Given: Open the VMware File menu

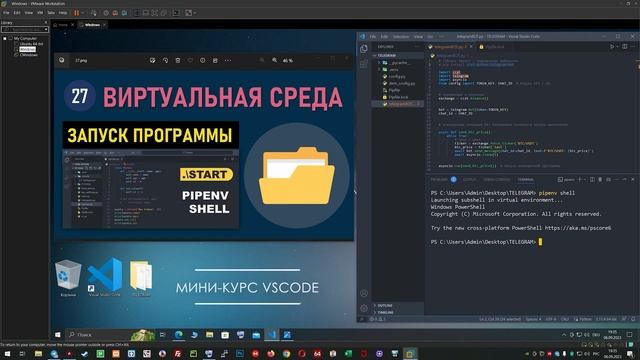Looking at the screenshot, I should tap(6, 13).
